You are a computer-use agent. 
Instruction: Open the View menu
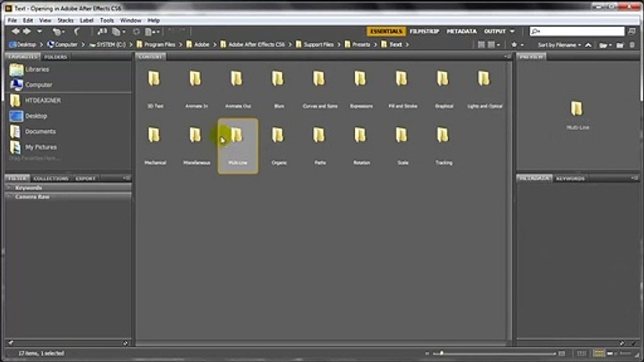click(x=45, y=21)
